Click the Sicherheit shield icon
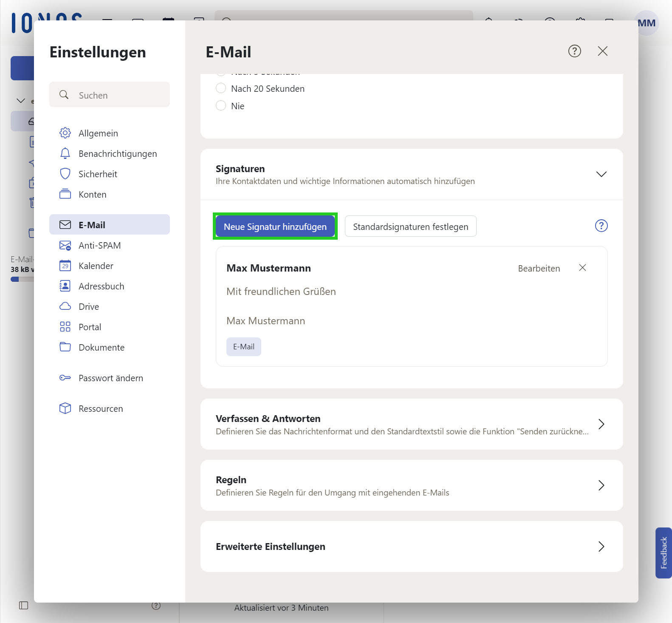The width and height of the screenshot is (672, 623). [65, 174]
